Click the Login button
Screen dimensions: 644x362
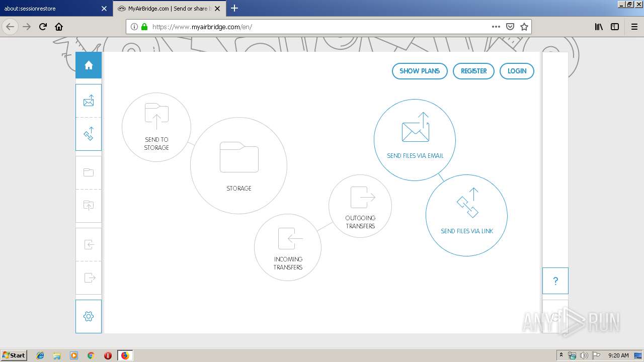[517, 71]
